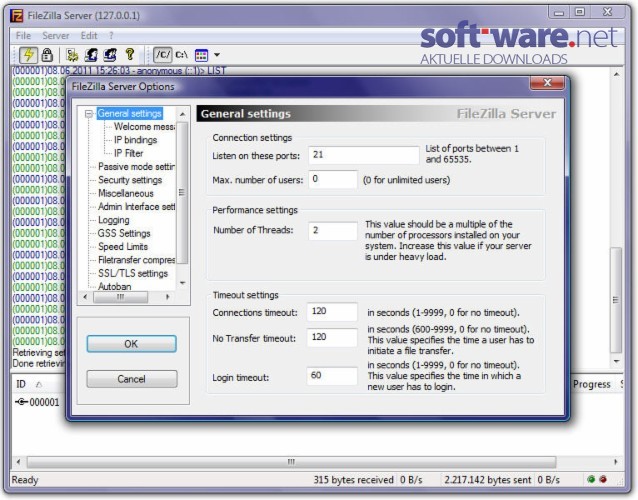Select connection row 000001
Viewport: 638px width, 500px height.
pyautogui.click(x=37, y=402)
